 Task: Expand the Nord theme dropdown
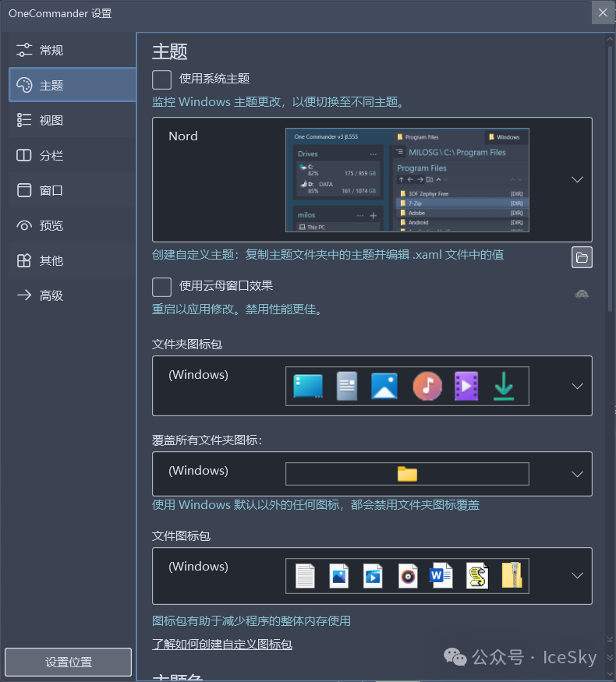[577, 179]
